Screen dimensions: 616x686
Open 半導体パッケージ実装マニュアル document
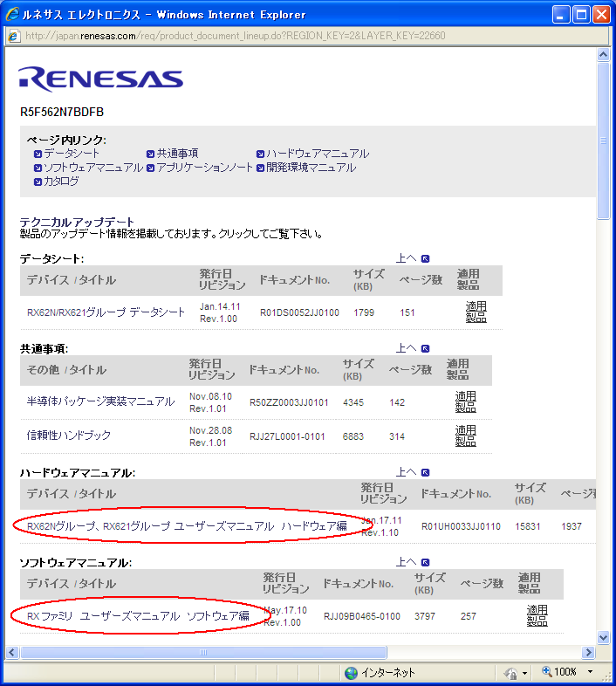click(x=100, y=401)
